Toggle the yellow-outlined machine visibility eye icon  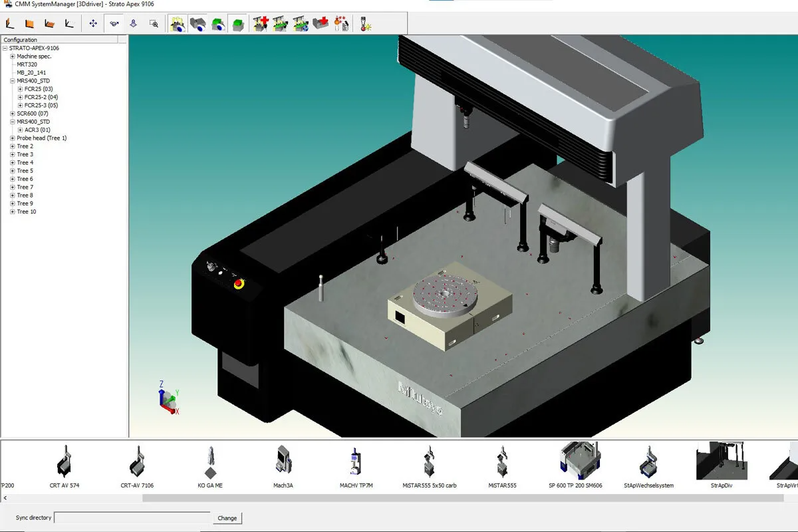click(178, 24)
